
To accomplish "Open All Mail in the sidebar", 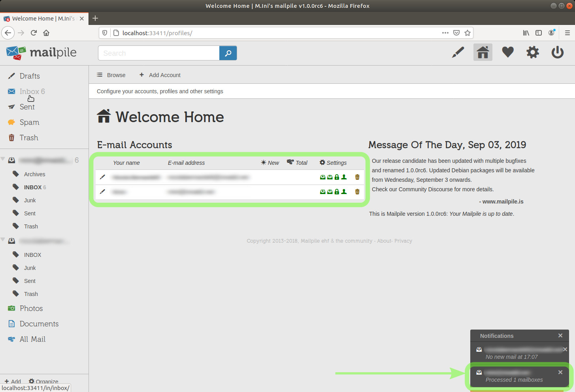I will tap(32, 339).
